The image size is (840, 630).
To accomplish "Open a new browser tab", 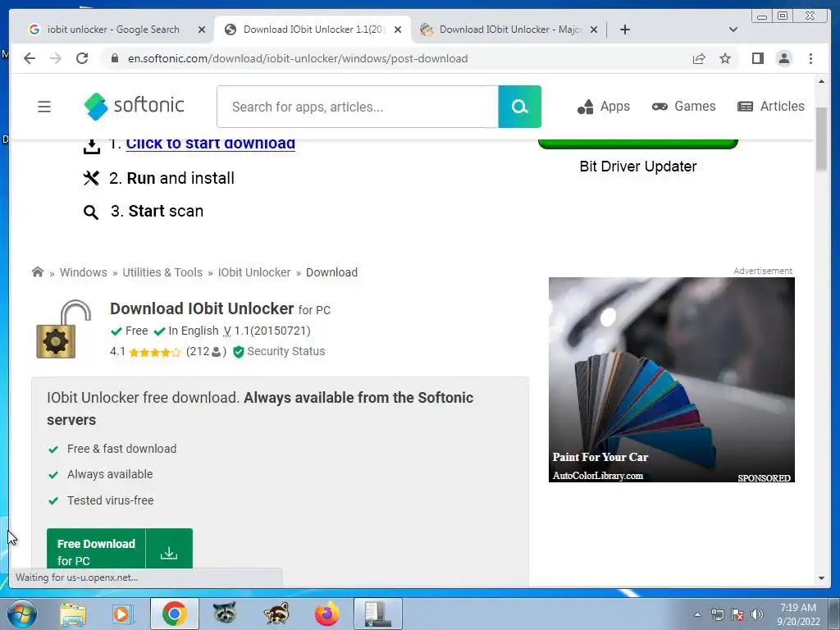I will click(x=624, y=30).
